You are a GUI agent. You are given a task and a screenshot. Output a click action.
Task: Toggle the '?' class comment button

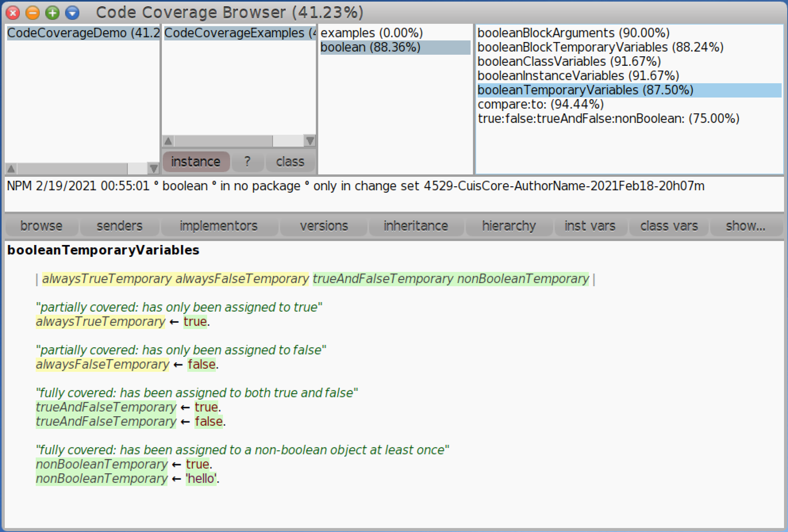[248, 162]
